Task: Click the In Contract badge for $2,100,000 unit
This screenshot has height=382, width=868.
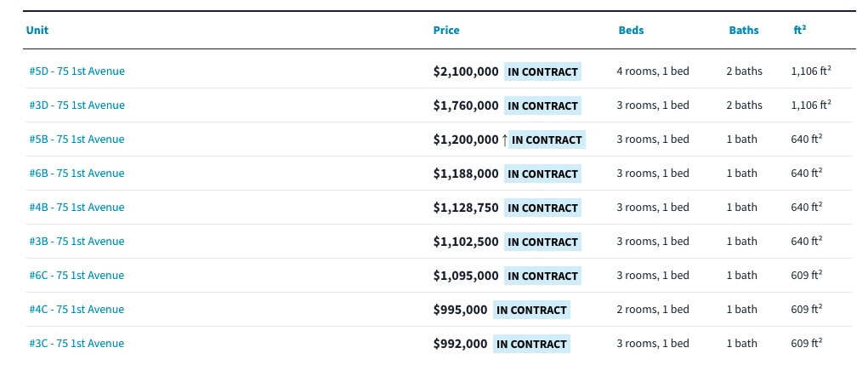Action: pos(542,71)
